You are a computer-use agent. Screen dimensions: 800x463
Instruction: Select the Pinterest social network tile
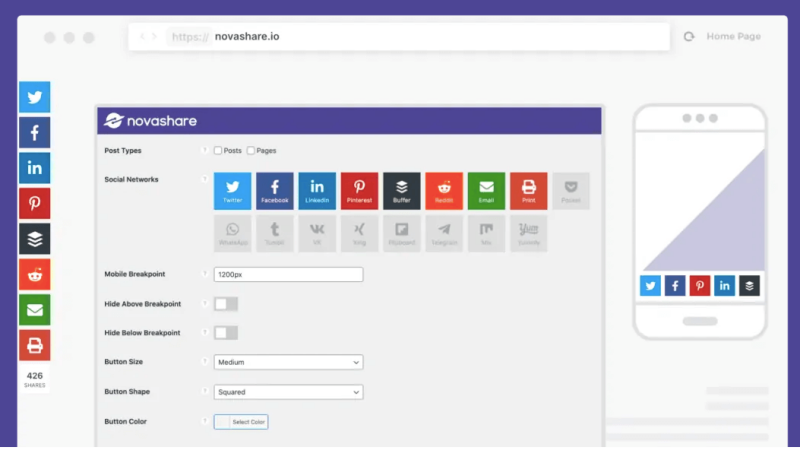pos(360,191)
